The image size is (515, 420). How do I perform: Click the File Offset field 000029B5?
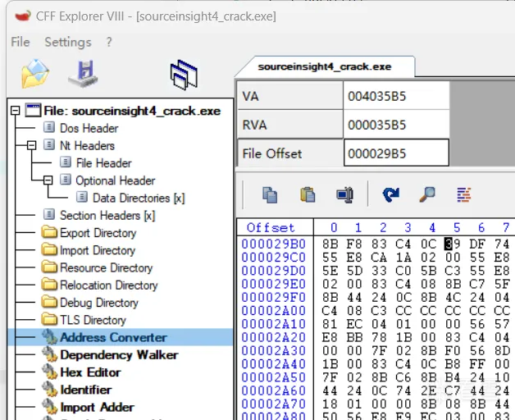(396, 153)
